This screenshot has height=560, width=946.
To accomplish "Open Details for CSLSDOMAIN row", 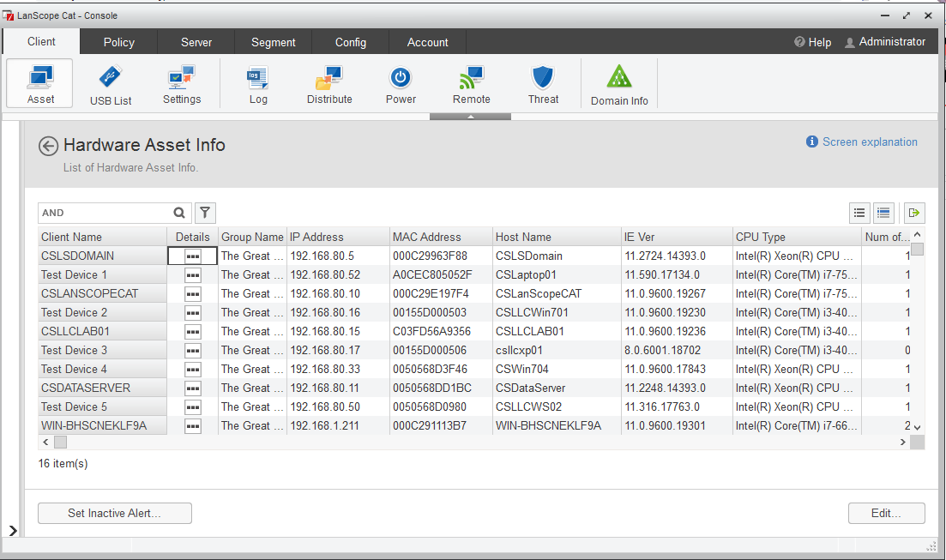I will pyautogui.click(x=192, y=256).
